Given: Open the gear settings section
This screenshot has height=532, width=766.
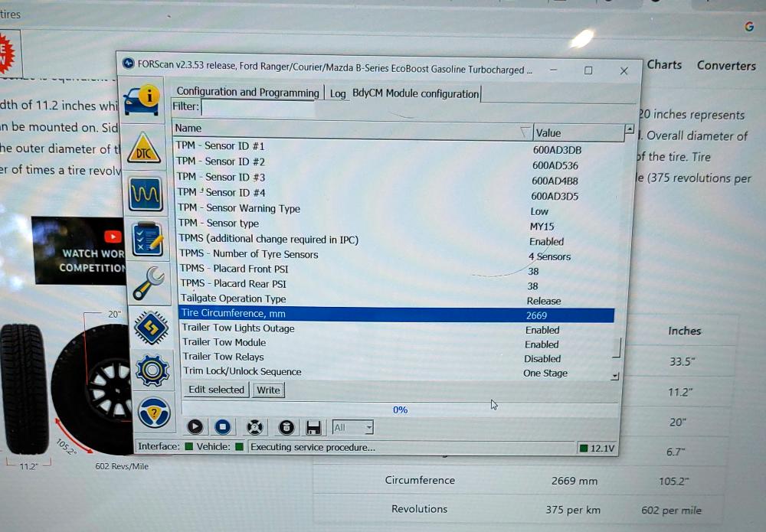Looking at the screenshot, I should pyautogui.click(x=152, y=370).
